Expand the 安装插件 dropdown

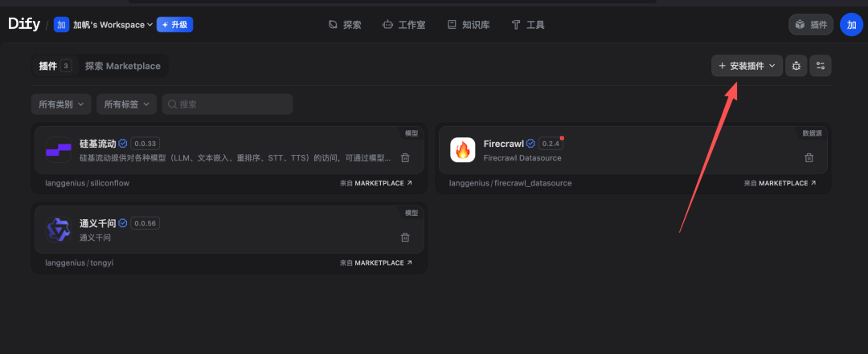point(747,66)
